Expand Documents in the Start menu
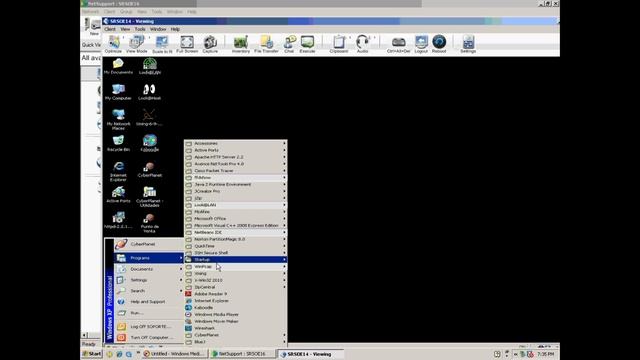The width and height of the screenshot is (640, 360). coord(149,269)
